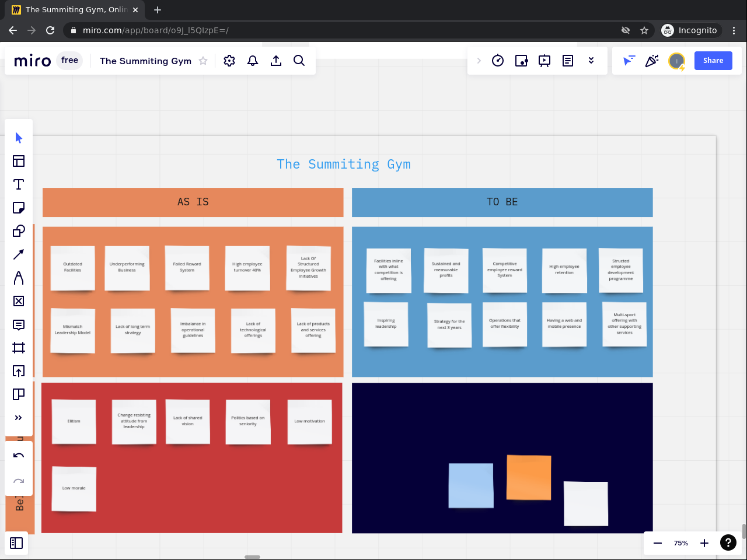Open the notifications bell
The height and width of the screenshot is (560, 747).
[253, 61]
